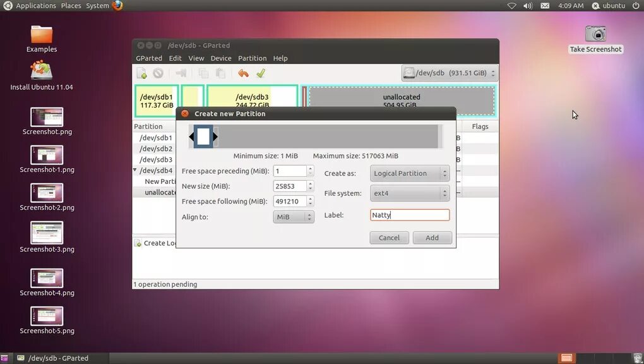Open the Places menu in top panel
644x364 pixels.
(x=71, y=6)
